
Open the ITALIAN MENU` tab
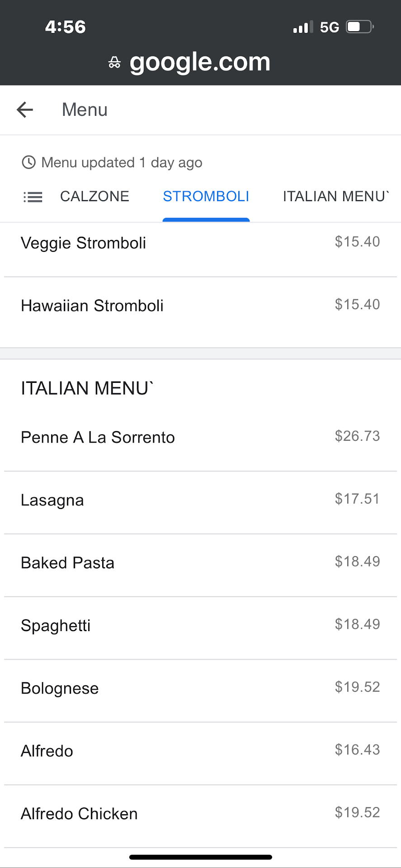pos(335,197)
